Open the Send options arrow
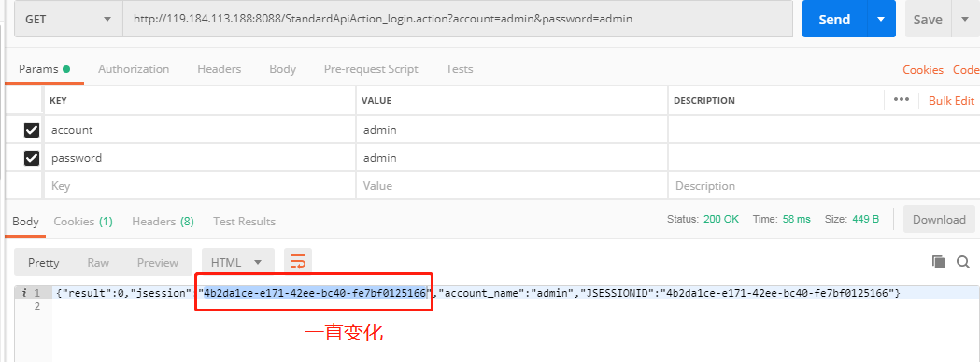The width and height of the screenshot is (980, 362). pos(881,20)
